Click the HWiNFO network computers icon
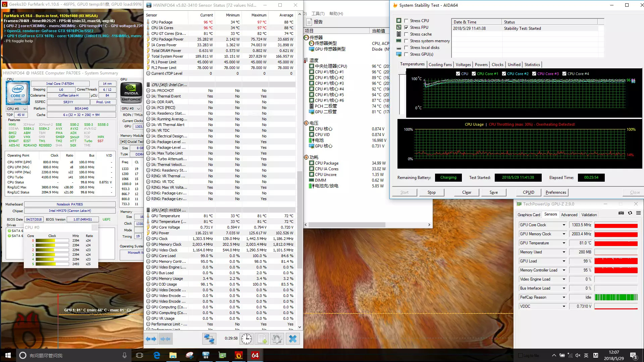The image size is (644, 362). tap(209, 339)
